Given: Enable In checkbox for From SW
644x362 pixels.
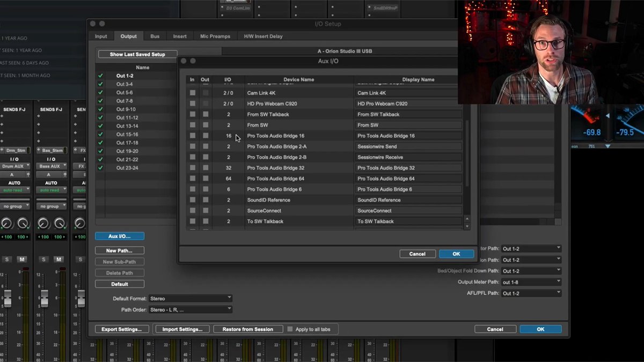Looking at the screenshot, I should pos(193,125).
